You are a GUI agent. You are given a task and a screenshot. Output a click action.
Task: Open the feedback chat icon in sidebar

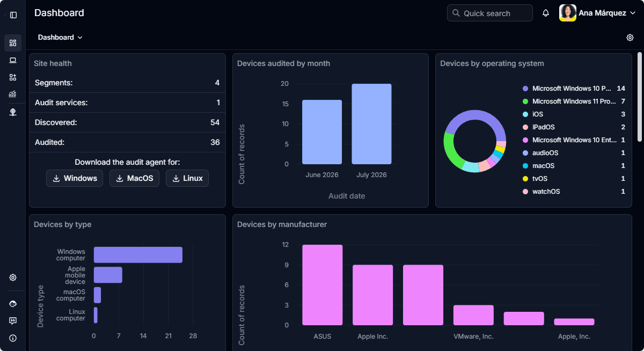pos(13,321)
